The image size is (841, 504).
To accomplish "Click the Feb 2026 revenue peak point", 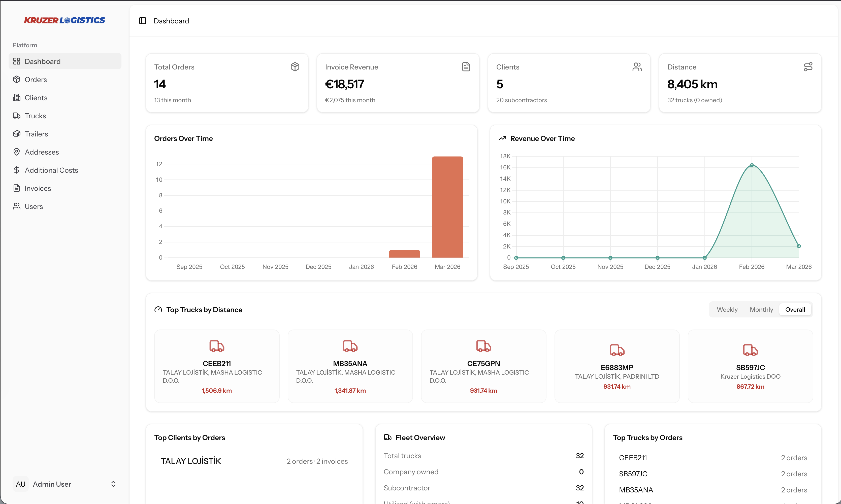I will pos(752,165).
